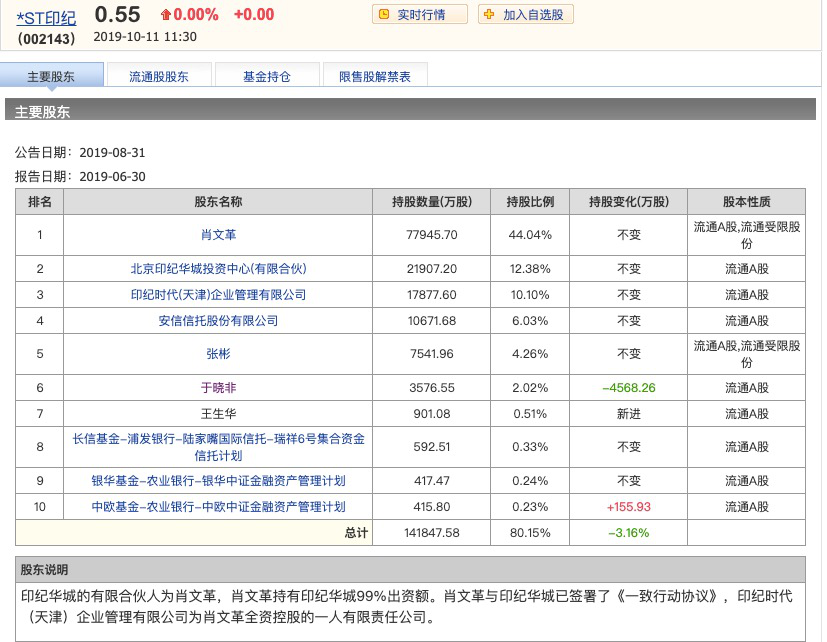Click the 新进 change entry
This screenshot has height=642, width=827.
point(629,414)
